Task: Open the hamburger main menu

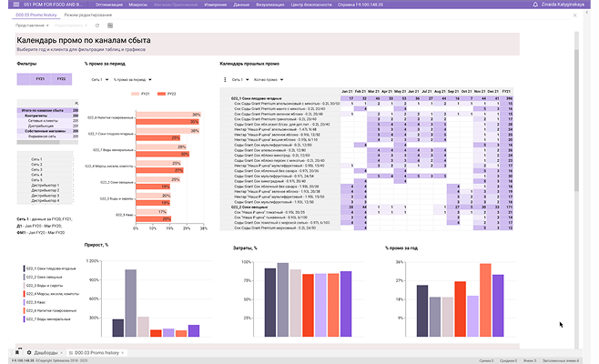Action: tap(6, 5)
